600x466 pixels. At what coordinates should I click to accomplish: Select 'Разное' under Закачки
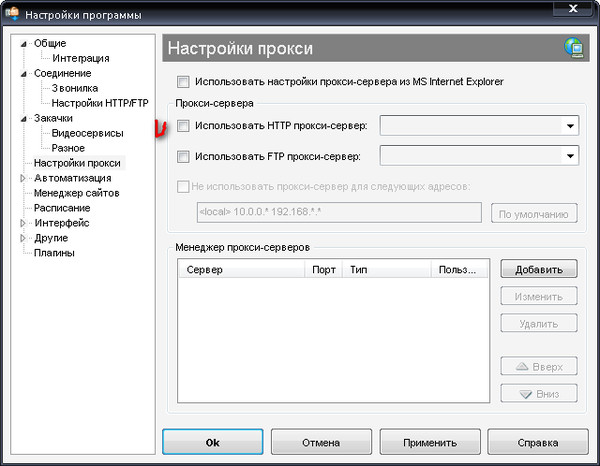[x=68, y=148]
